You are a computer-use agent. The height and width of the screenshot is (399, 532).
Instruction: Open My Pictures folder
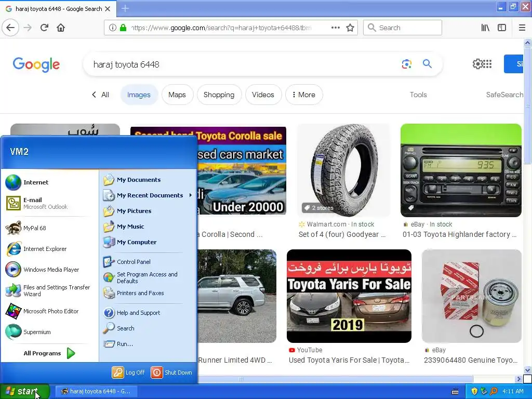click(x=148, y=211)
